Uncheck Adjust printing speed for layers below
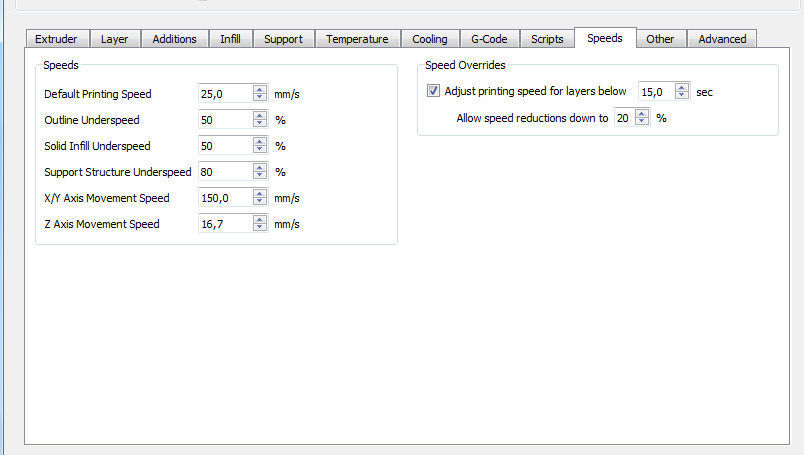The width and height of the screenshot is (804, 455). click(x=433, y=91)
